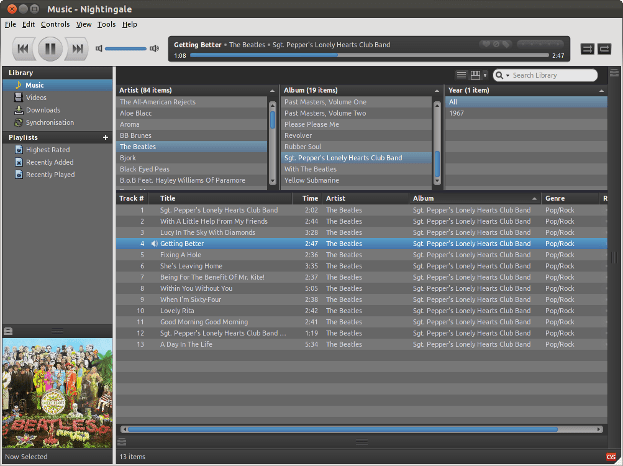623x466 pixels.
Task: Open the Downloads library item
Action: pyautogui.click(x=44, y=109)
